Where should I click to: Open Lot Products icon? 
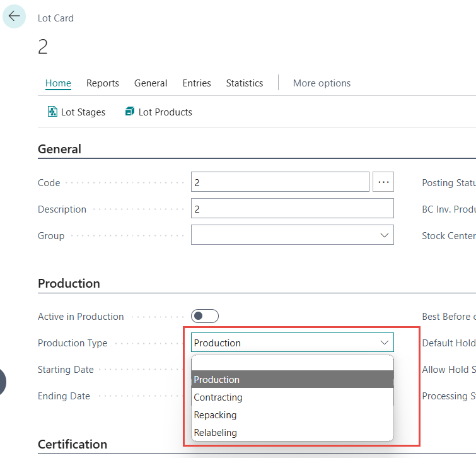point(130,112)
